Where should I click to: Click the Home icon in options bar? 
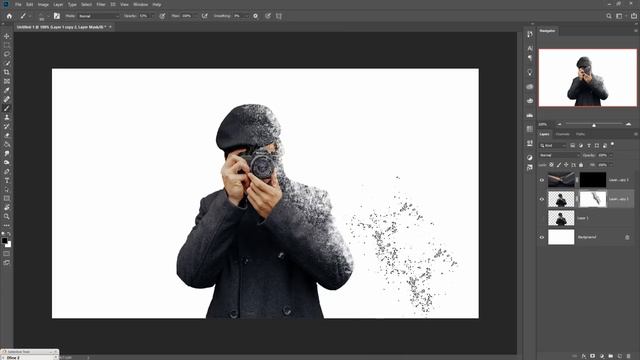coord(9,16)
